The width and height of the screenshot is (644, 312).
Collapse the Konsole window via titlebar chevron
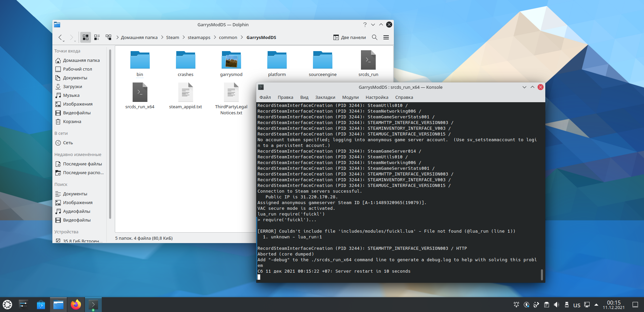pyautogui.click(x=524, y=87)
